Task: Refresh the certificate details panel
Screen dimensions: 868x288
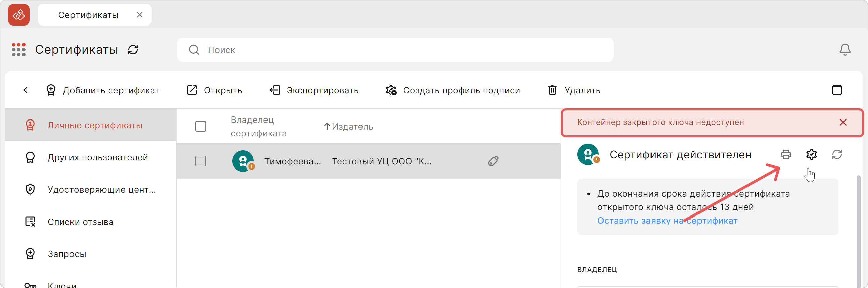Action: pyautogui.click(x=838, y=155)
